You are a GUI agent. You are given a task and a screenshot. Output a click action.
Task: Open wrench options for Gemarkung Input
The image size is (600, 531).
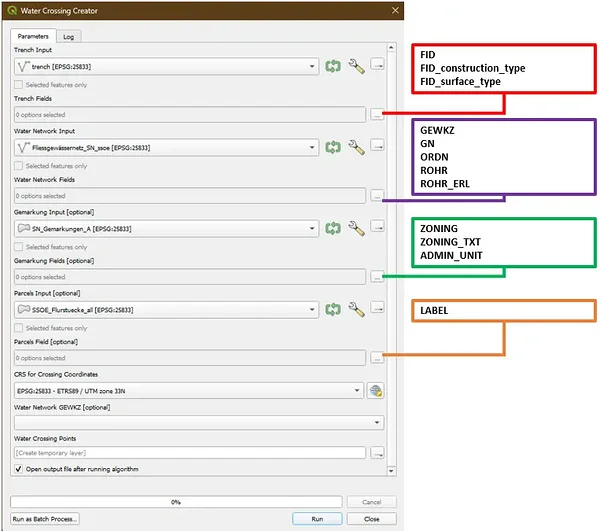click(356, 228)
